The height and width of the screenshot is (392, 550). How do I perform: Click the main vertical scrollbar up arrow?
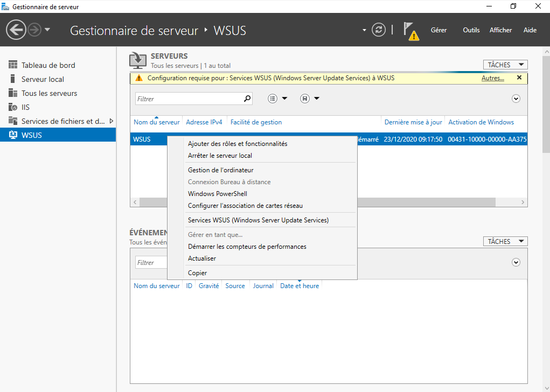(x=546, y=52)
